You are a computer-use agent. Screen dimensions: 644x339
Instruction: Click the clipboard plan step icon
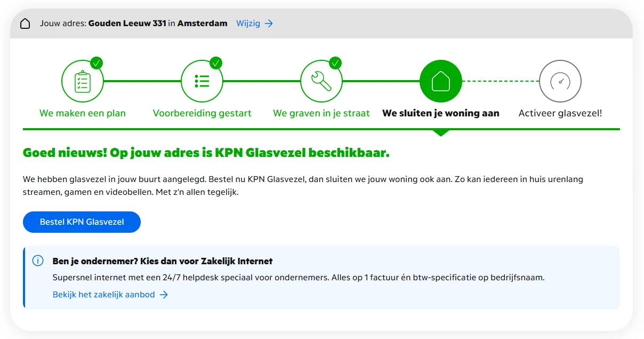click(83, 81)
